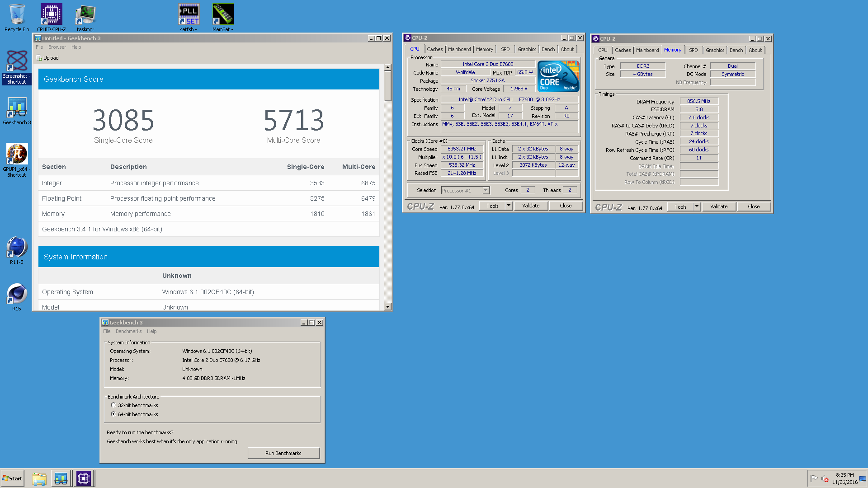
Task: Open the MemSet desktop shortcut
Action: [x=223, y=17]
